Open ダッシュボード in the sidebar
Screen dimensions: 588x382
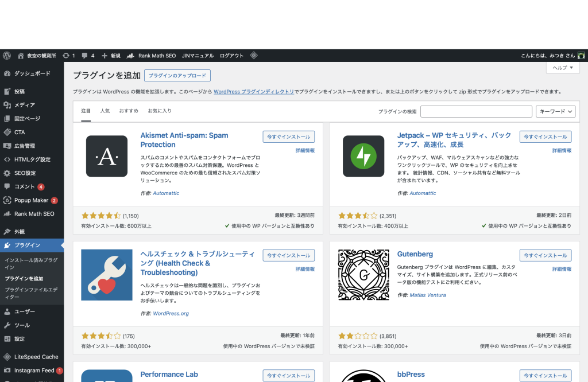coord(32,73)
